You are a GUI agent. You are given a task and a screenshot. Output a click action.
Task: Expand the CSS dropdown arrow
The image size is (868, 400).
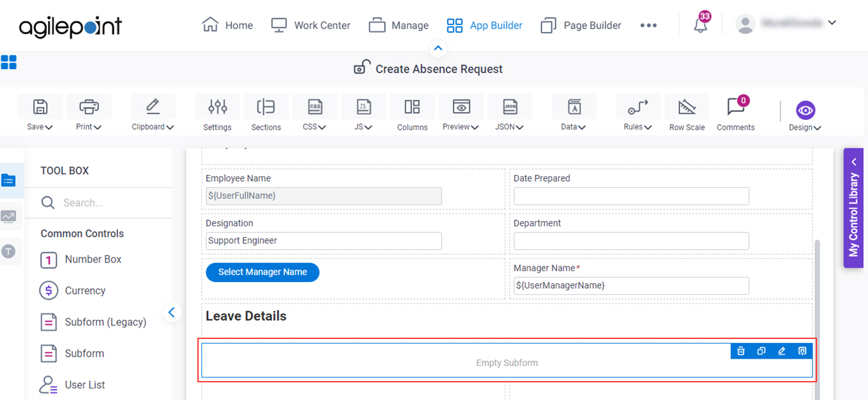322,127
